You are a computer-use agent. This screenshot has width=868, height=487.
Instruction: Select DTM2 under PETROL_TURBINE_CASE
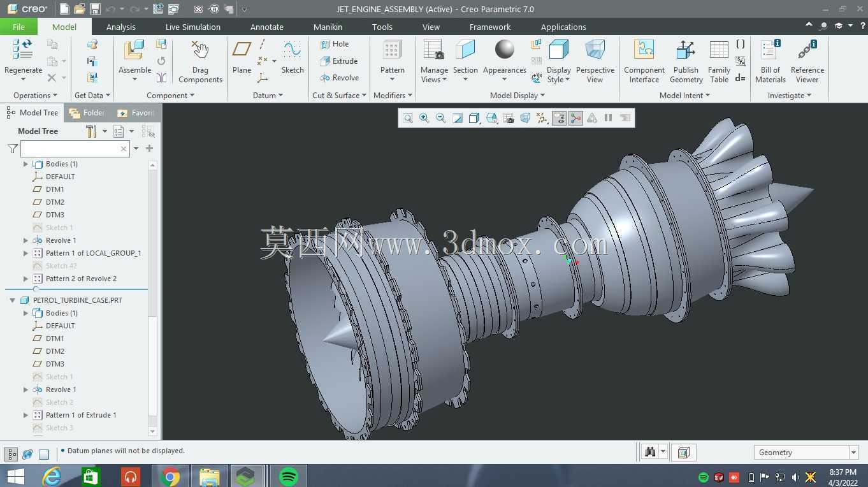[x=55, y=351]
